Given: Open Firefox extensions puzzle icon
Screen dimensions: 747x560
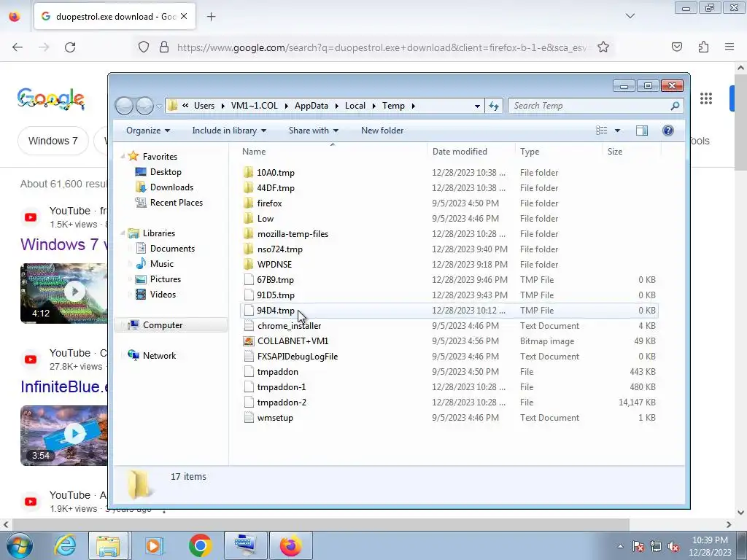Looking at the screenshot, I should pyautogui.click(x=703, y=47).
